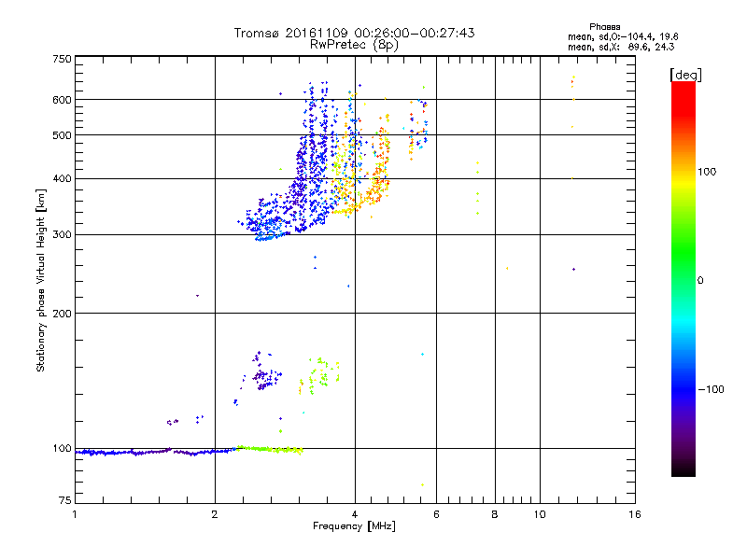This screenshot has height=560, width=747.
Task: Click the y-axis tick label '100'
Action: coord(62,448)
